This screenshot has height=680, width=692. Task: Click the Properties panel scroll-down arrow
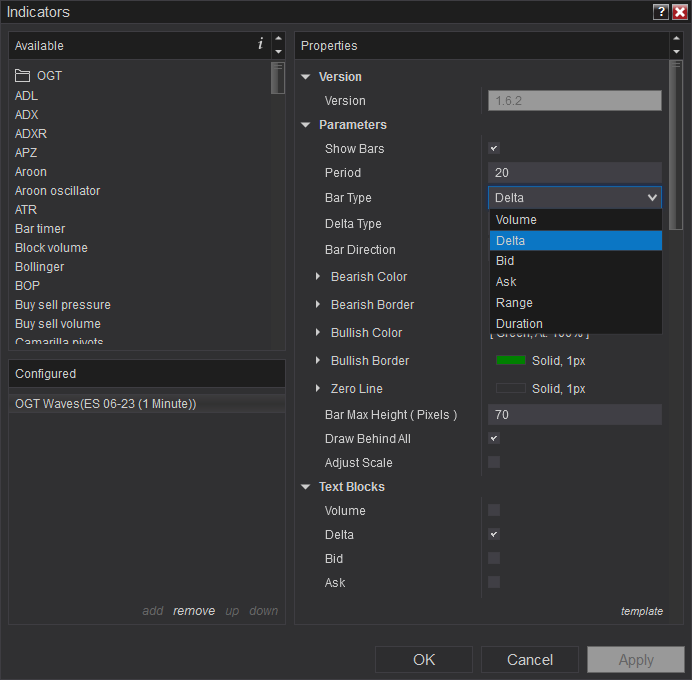click(676, 51)
